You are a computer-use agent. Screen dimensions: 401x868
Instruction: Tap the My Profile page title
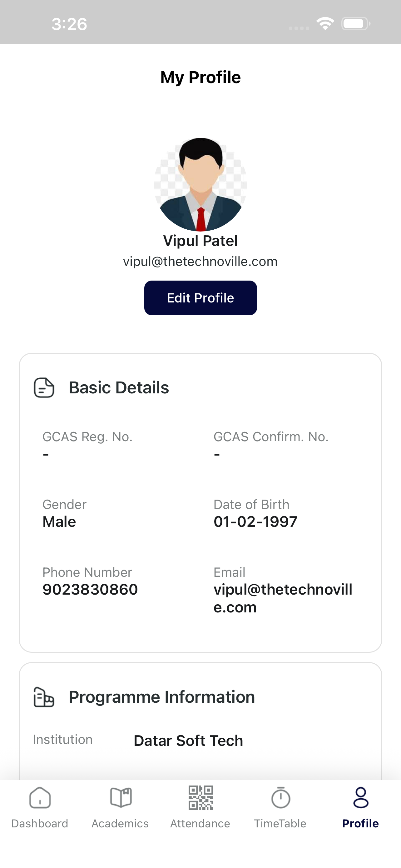(200, 77)
